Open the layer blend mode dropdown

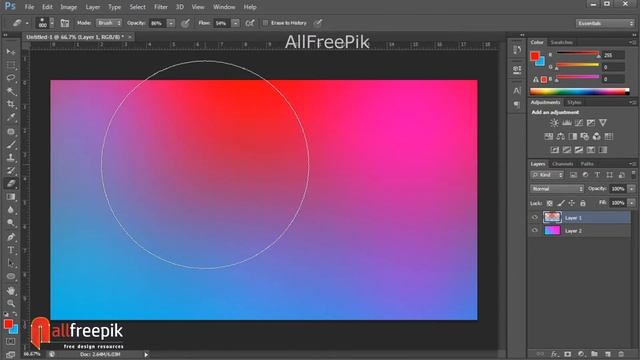tap(557, 189)
